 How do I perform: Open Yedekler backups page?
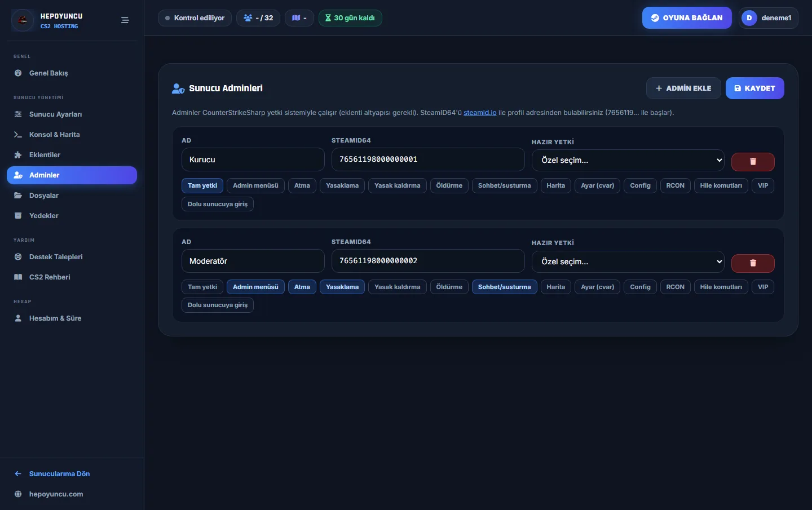pos(72,216)
